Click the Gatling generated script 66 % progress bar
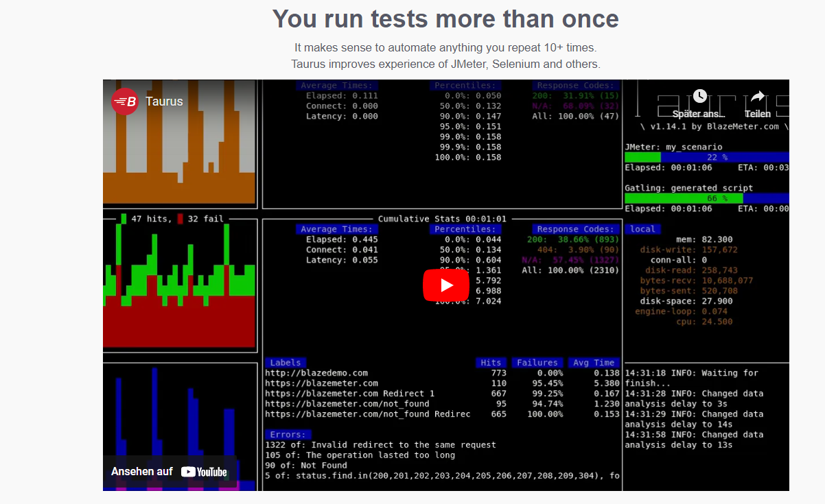825x504 pixels. (707, 198)
